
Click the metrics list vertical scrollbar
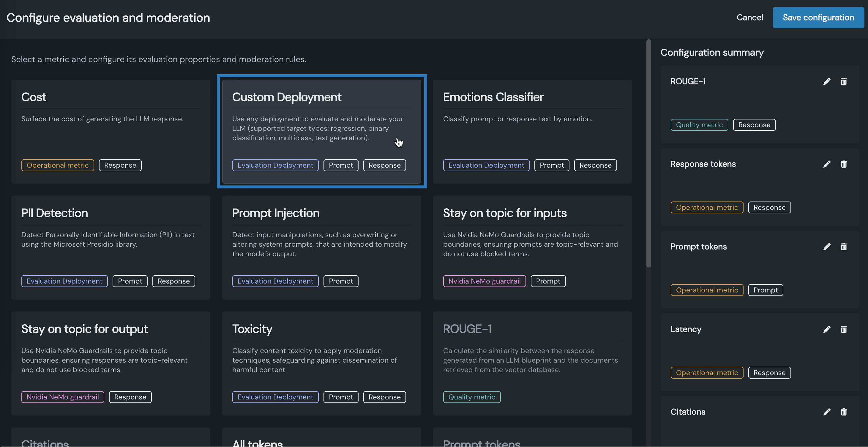(649, 154)
